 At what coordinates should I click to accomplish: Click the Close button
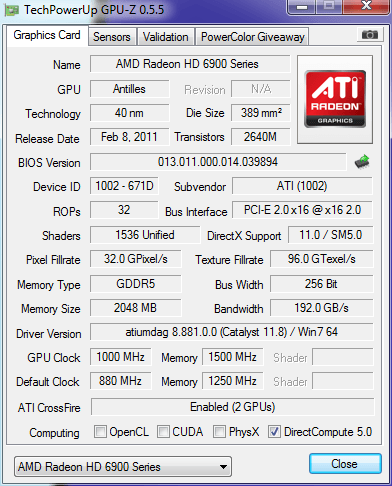click(x=345, y=464)
